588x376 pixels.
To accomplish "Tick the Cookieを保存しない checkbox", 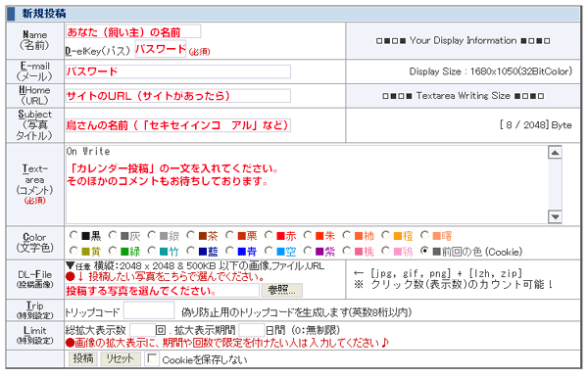I will [x=152, y=358].
